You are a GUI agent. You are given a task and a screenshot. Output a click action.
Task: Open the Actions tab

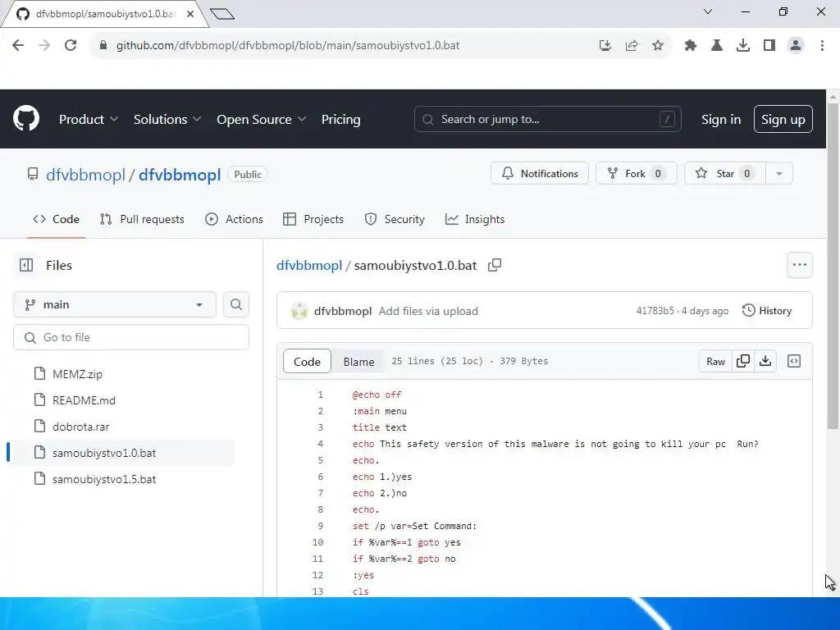[234, 219]
